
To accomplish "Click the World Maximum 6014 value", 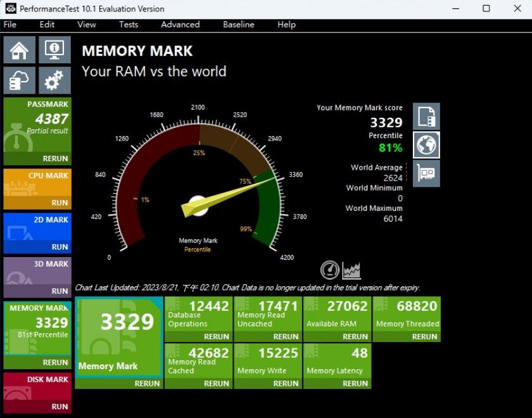I will click(393, 218).
